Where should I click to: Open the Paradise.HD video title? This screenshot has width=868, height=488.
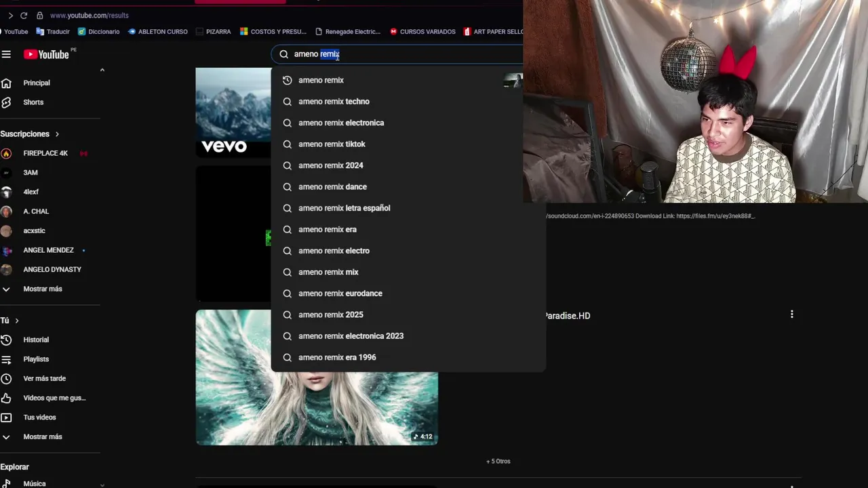(x=568, y=316)
